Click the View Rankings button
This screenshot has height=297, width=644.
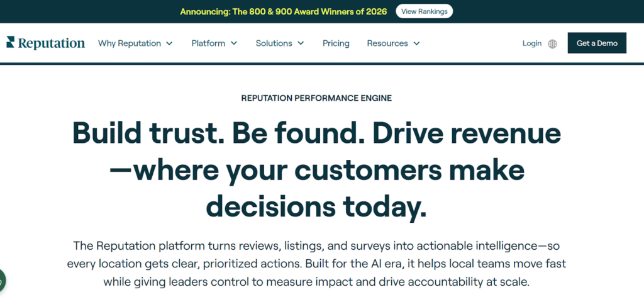click(424, 11)
